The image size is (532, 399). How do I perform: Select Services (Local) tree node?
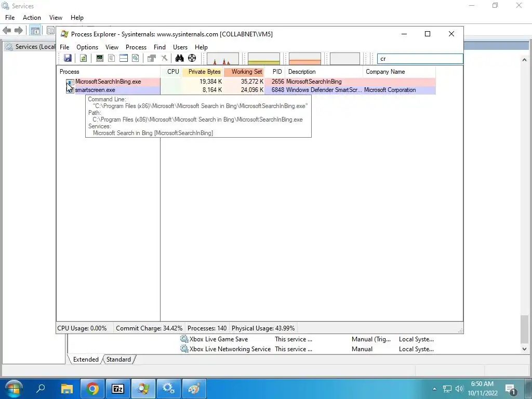pyautogui.click(x=31, y=47)
